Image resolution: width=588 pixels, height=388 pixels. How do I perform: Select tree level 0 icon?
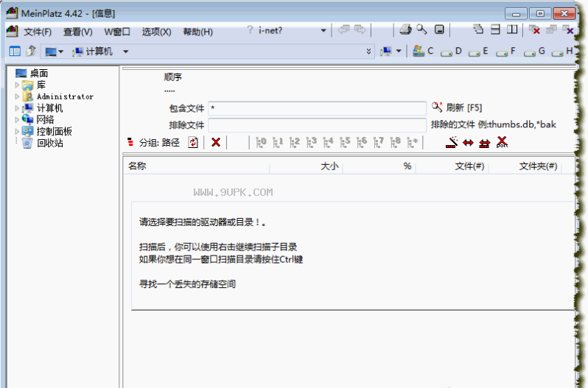click(x=261, y=142)
